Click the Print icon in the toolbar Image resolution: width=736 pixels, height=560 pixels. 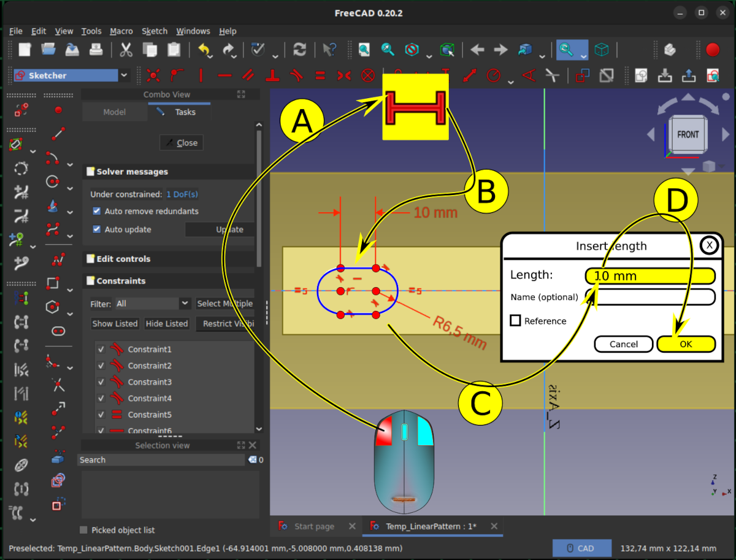pos(96,50)
